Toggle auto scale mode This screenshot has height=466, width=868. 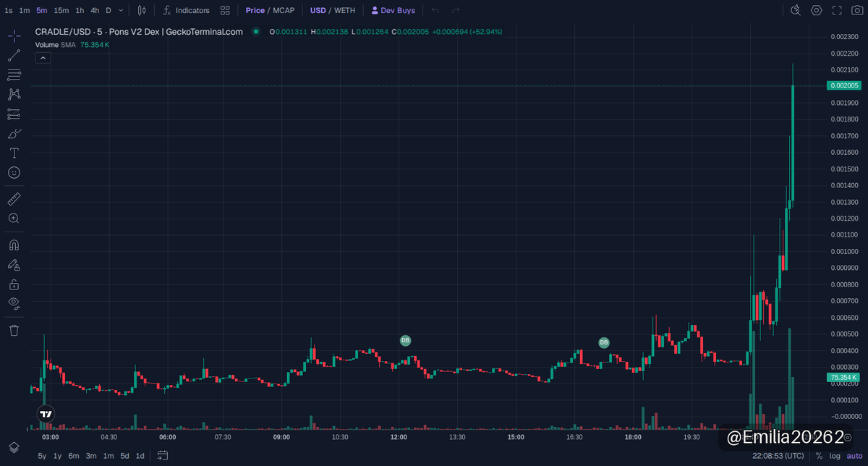click(855, 456)
